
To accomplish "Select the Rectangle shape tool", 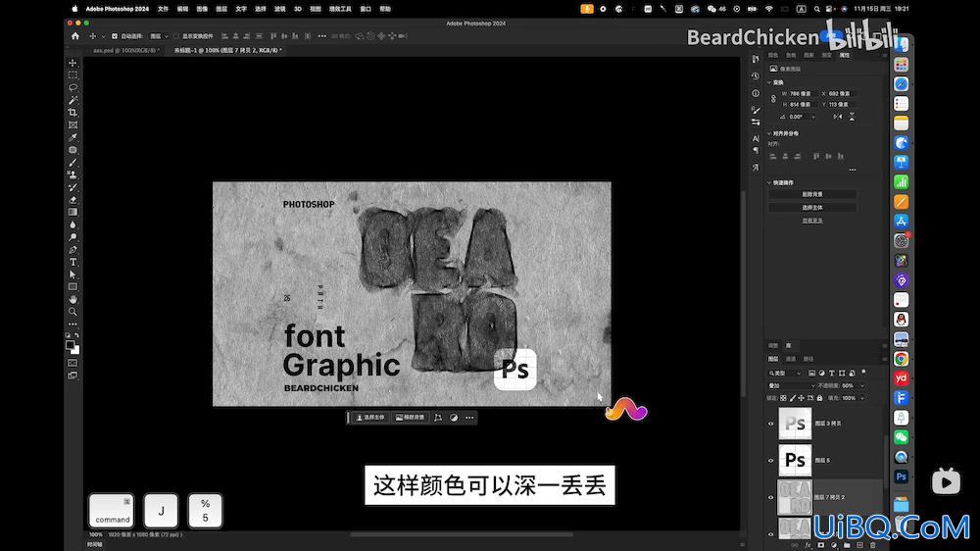I will pyautogui.click(x=73, y=287).
